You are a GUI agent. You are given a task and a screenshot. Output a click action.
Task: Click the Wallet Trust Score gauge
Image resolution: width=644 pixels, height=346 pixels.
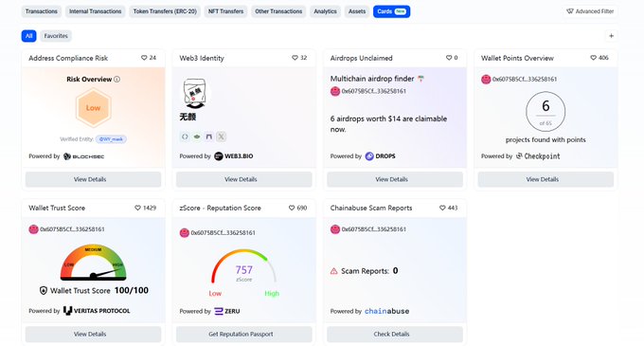click(93, 263)
